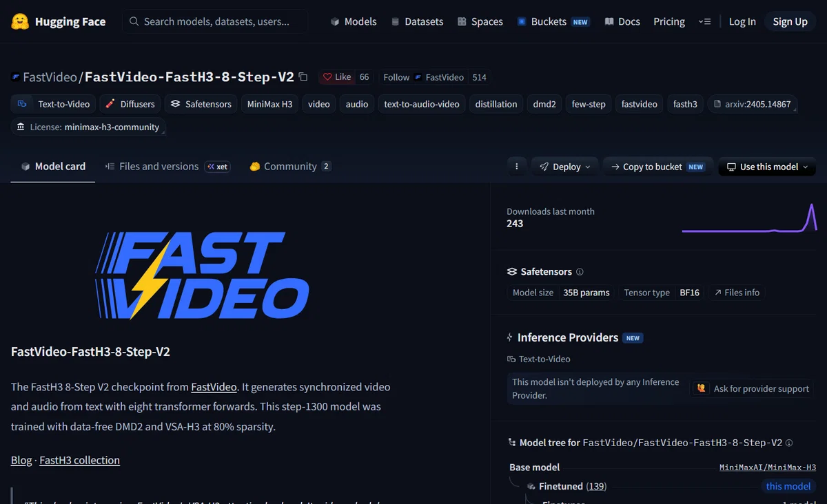
Task: Select the Diffusers library tag
Action: pyautogui.click(x=130, y=104)
